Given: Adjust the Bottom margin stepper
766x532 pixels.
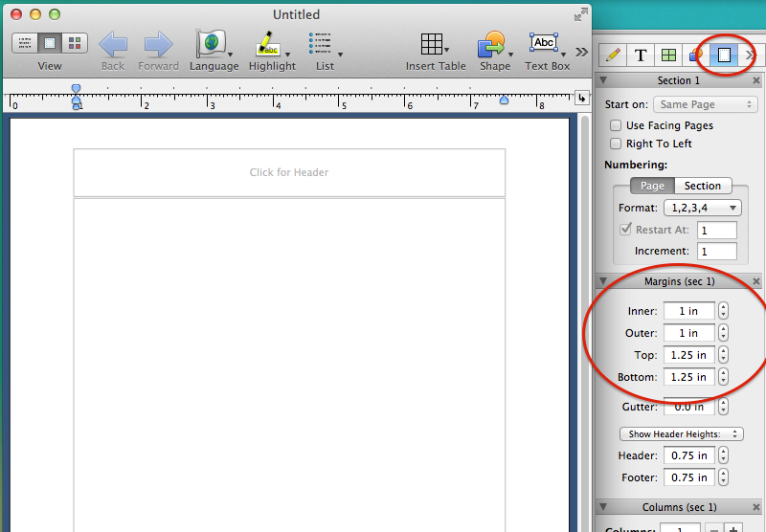Looking at the screenshot, I should coord(724,377).
